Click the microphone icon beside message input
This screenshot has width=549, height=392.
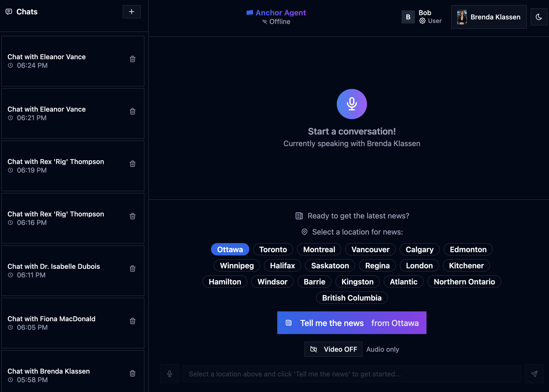[169, 374]
